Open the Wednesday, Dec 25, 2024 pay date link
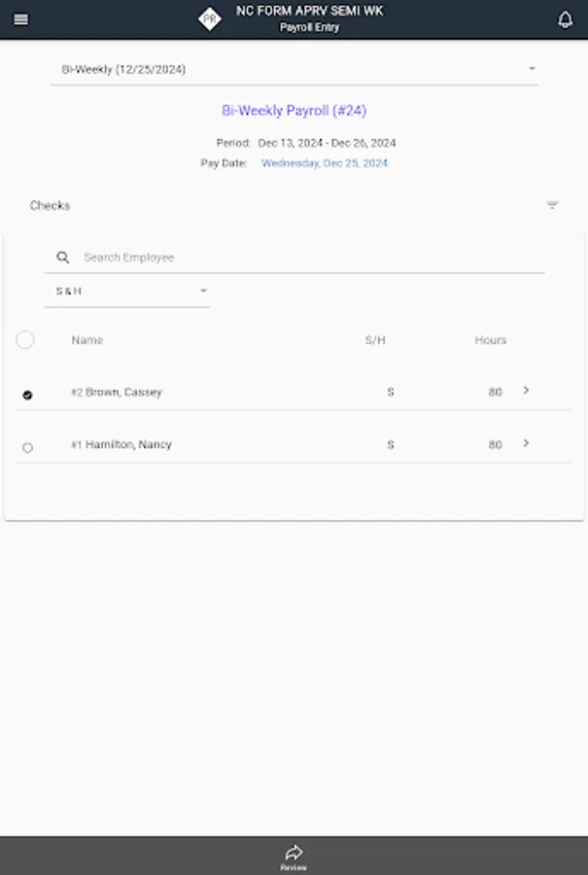 pos(326,163)
